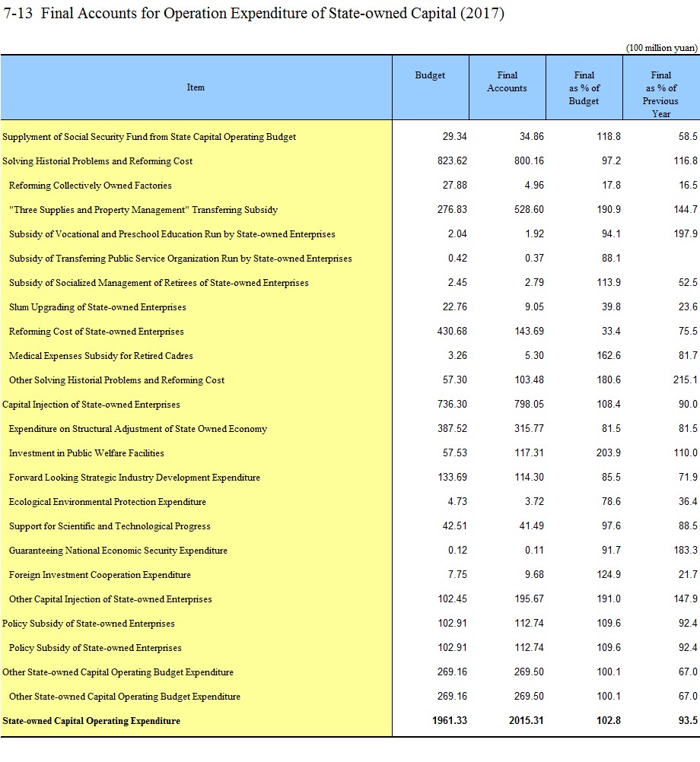Click 'Slum Upgrading of State-owned Enterprises' row
Viewport: 700px width, 762px height.
[x=97, y=306]
